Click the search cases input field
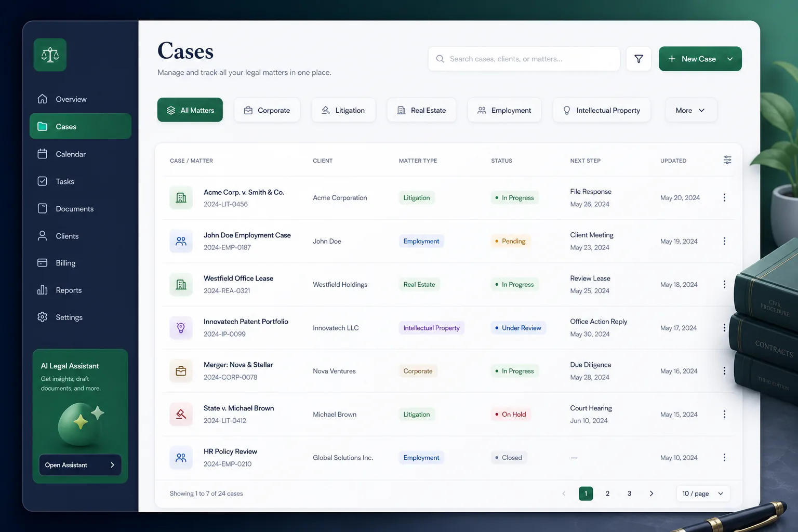This screenshot has width=798, height=532. click(x=524, y=59)
